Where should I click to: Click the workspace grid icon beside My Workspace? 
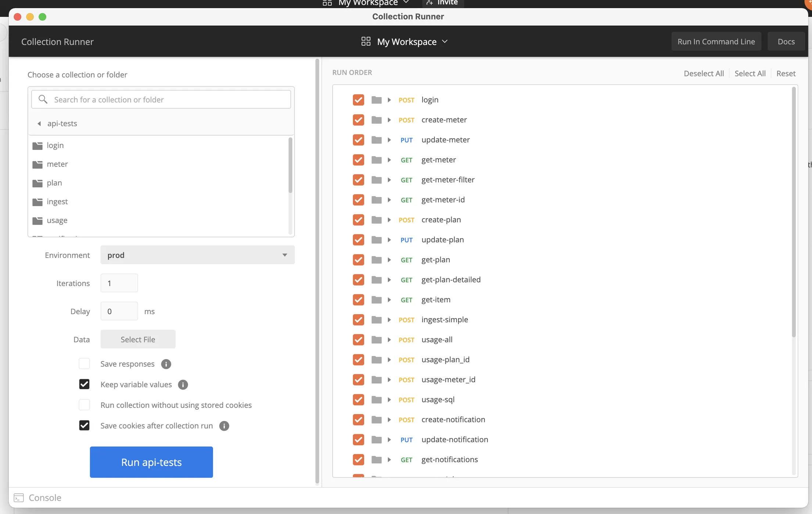tap(366, 42)
